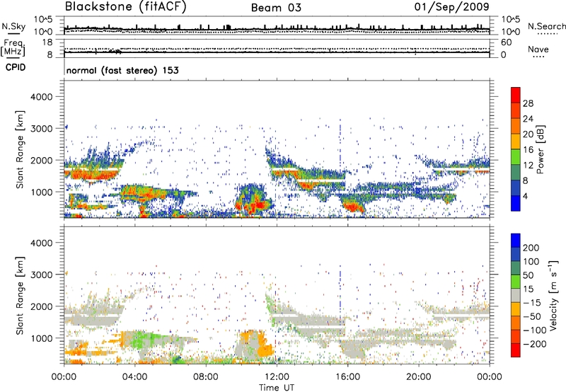Screen dimensions: 566x392
Task: Select the 18 tick on frequency axis
Action: [47, 42]
